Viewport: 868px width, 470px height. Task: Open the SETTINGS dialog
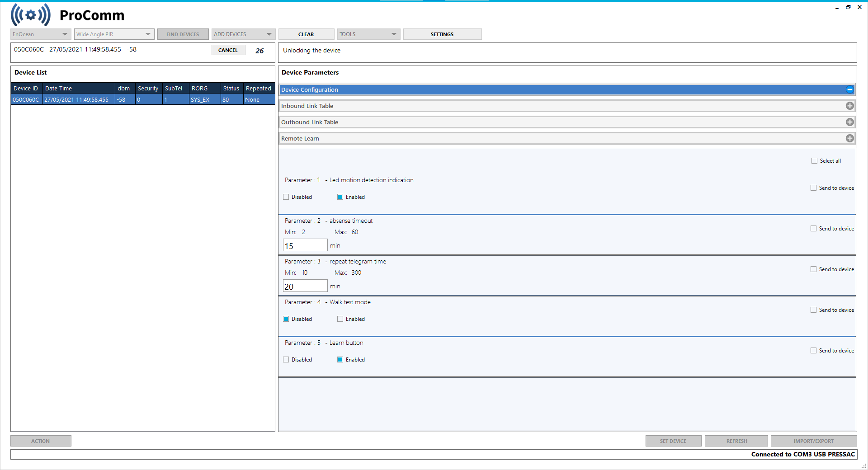[442, 34]
